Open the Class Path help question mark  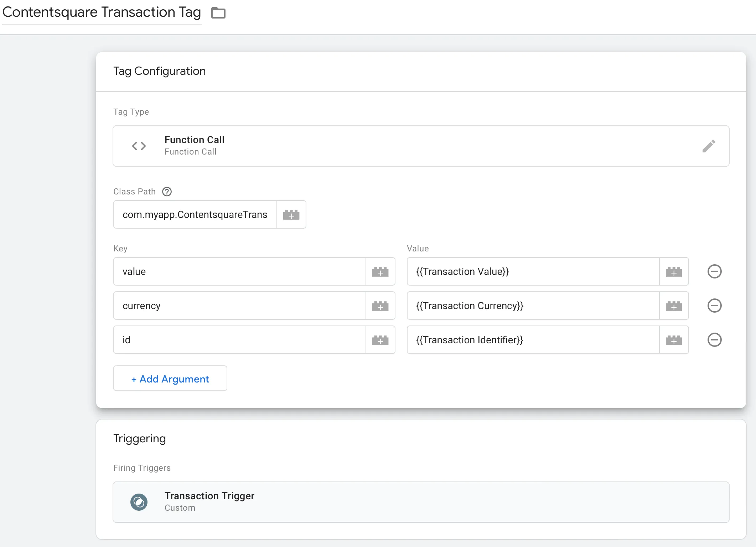pos(167,192)
